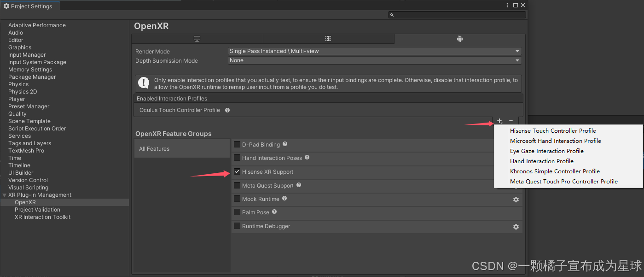Click the plus button to add interaction profile

pos(499,121)
